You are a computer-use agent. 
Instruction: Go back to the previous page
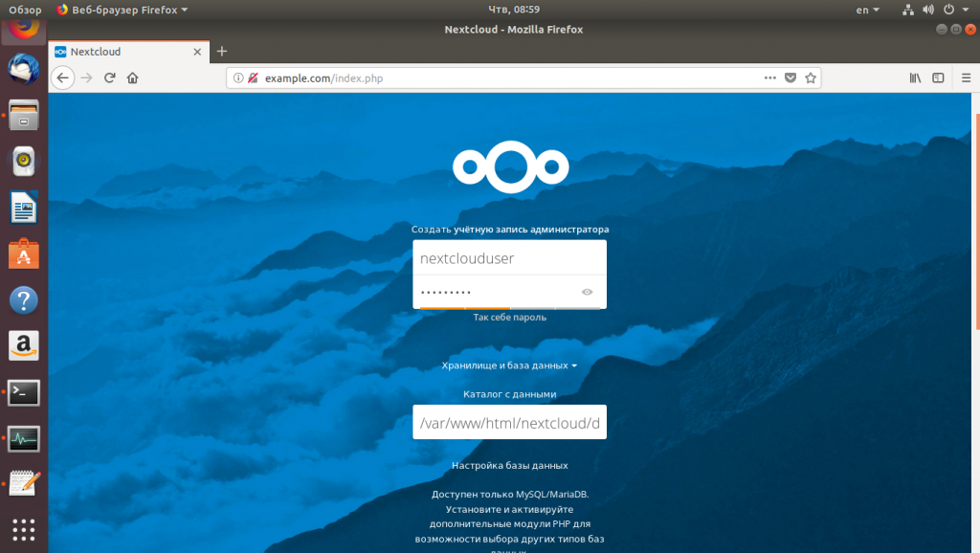[x=62, y=78]
